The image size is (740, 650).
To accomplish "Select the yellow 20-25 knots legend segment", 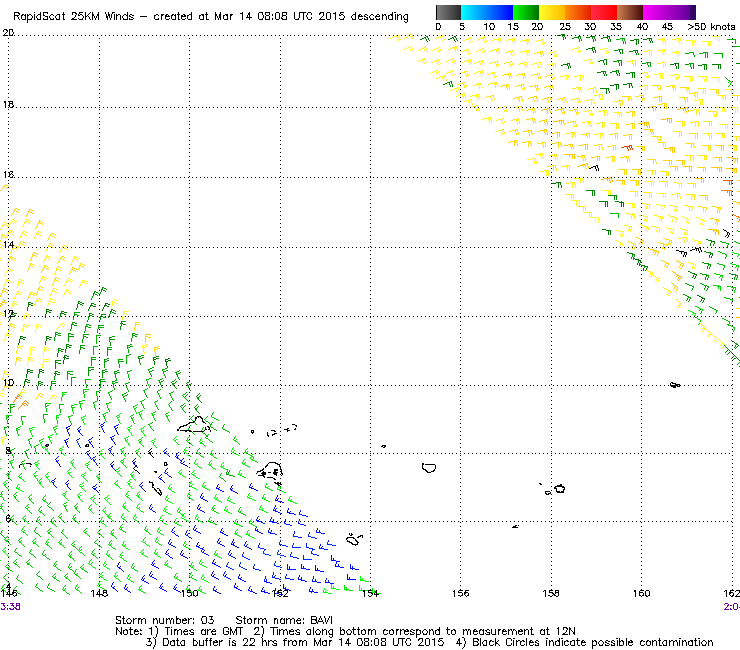I will [552, 12].
